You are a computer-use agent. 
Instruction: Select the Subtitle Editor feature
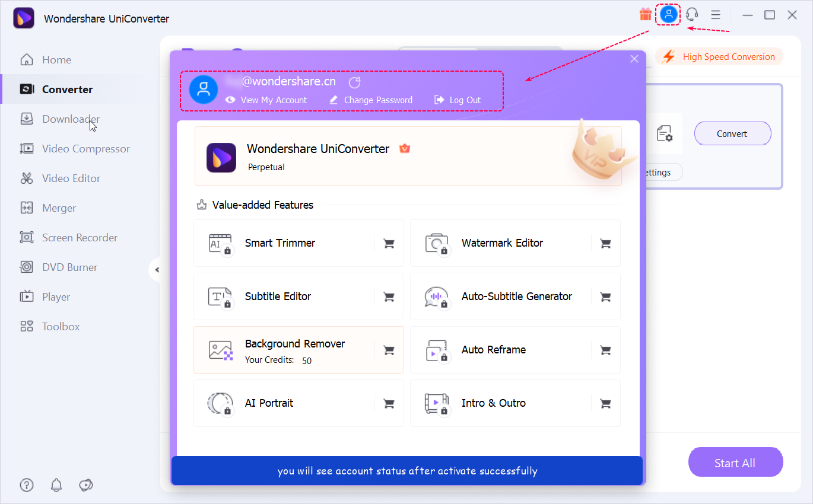[x=298, y=296]
